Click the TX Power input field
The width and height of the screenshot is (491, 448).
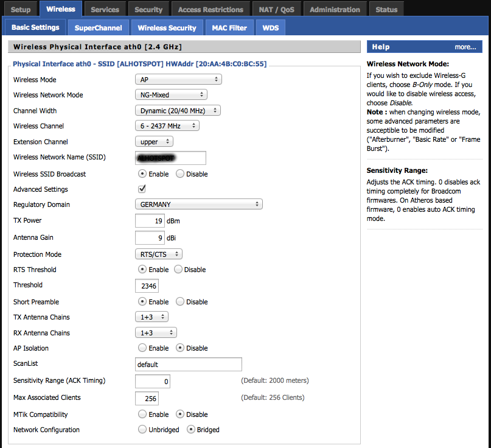pos(150,220)
